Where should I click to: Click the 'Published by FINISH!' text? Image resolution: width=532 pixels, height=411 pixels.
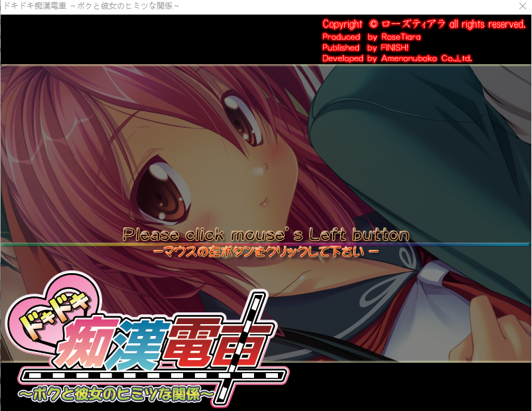click(x=365, y=48)
